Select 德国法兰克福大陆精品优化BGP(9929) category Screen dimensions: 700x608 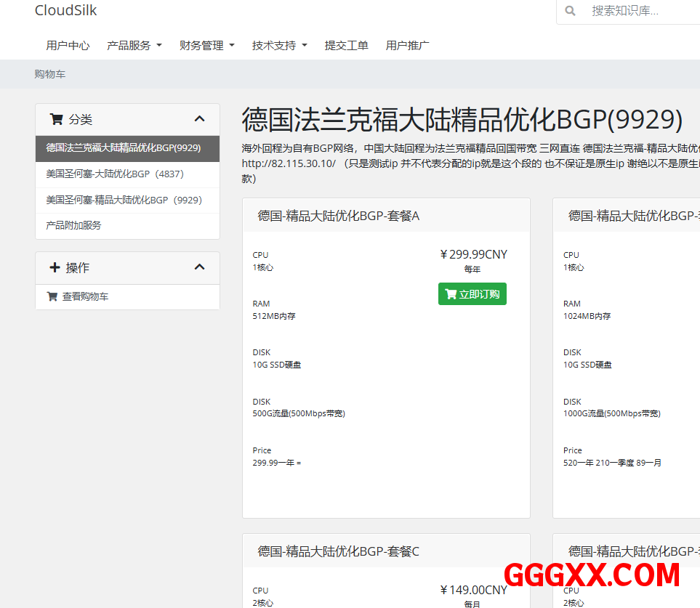point(124,148)
